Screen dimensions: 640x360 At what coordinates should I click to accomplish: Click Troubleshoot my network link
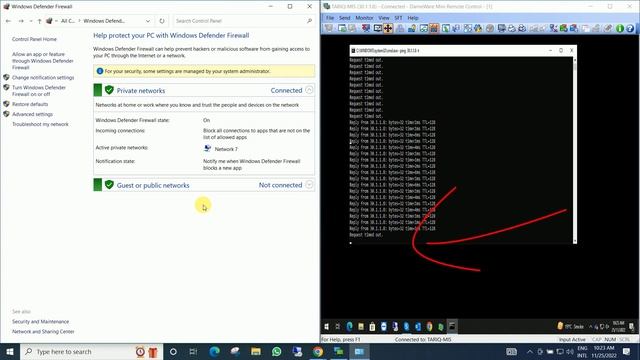pos(40,124)
